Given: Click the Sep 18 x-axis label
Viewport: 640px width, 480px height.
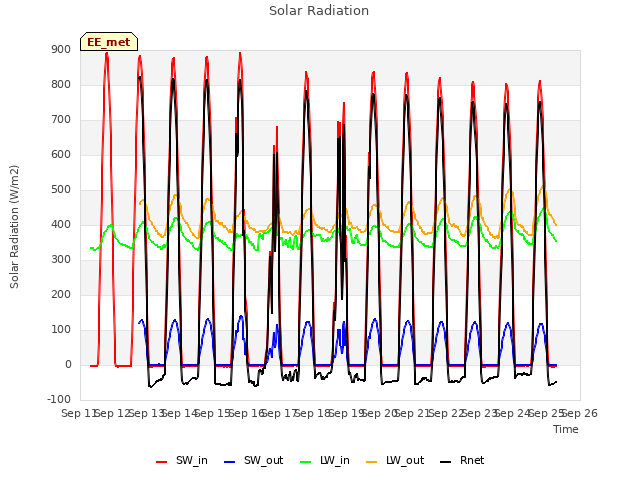Looking at the screenshot, I should click(x=313, y=413).
